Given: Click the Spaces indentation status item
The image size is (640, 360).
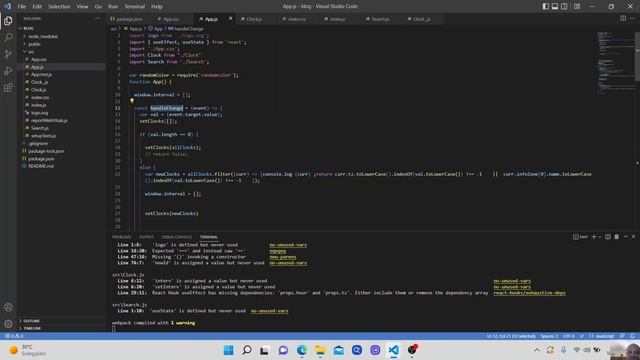Looking at the screenshot, I should click(x=549, y=336).
